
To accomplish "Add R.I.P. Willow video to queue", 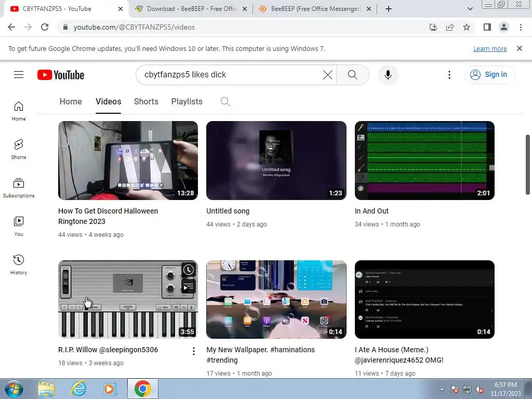I will [188, 287].
